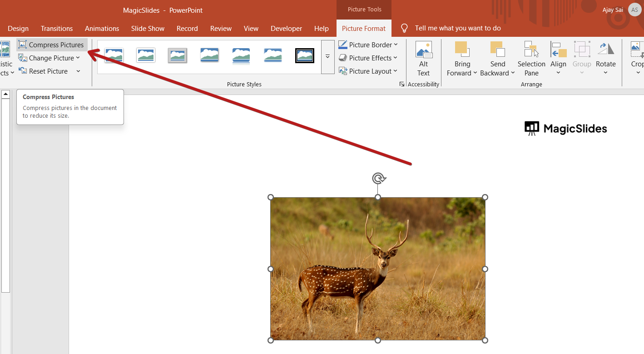Apply the gray metal frame picture style

pyautogui.click(x=178, y=55)
